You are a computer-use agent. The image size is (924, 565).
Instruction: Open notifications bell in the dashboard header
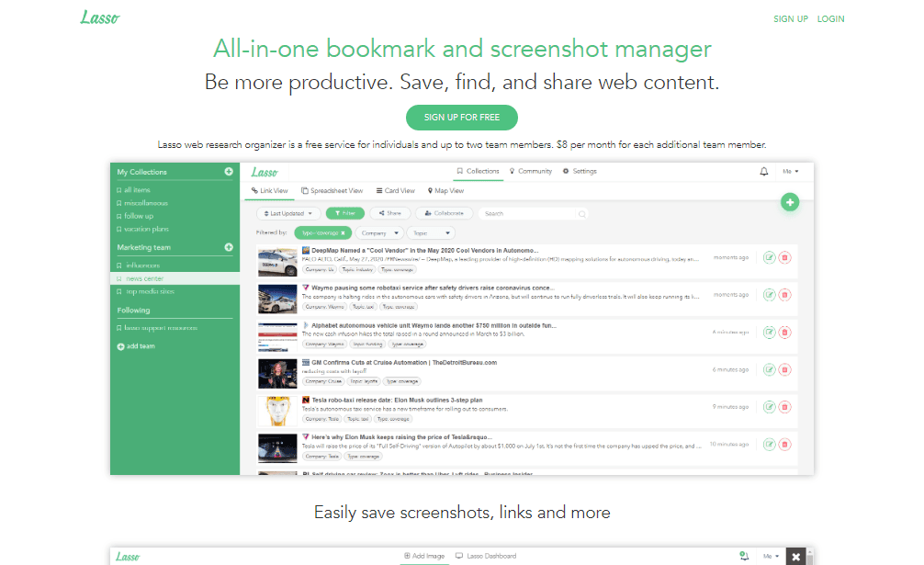(x=763, y=172)
